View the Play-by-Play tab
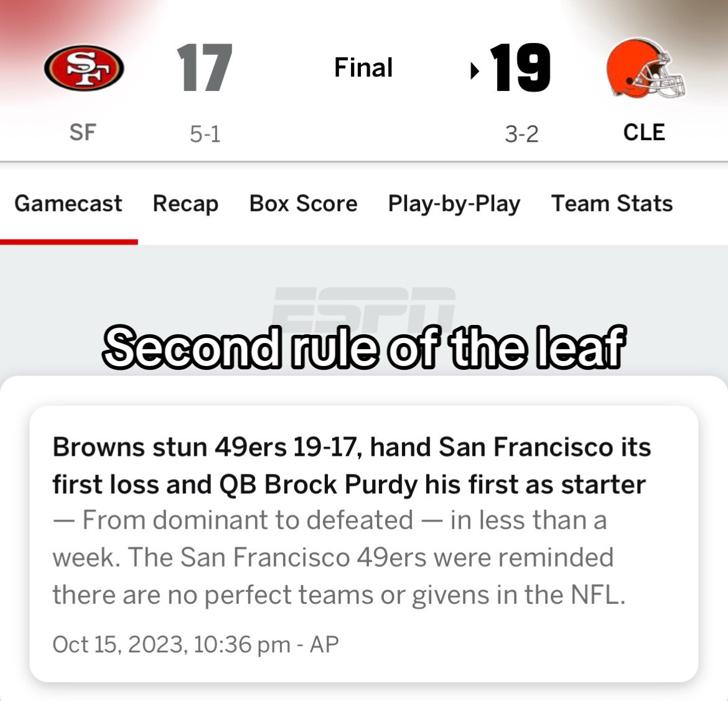This screenshot has height=701, width=728. [454, 204]
